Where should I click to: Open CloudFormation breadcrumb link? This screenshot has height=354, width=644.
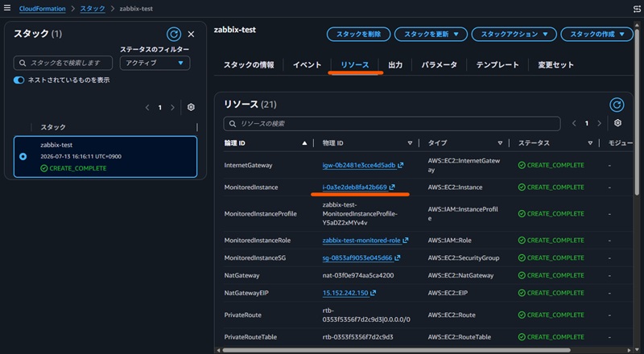coord(43,9)
